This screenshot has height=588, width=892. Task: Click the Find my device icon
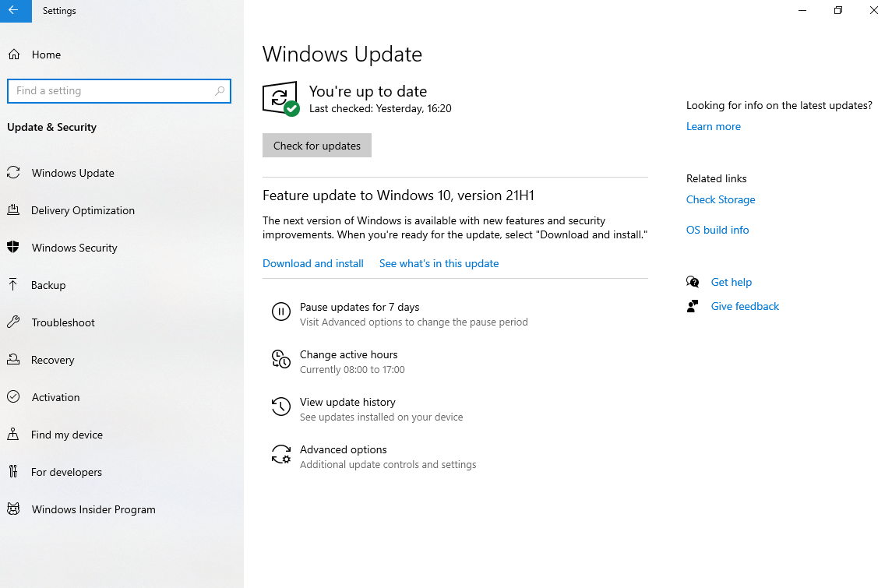pos(13,434)
